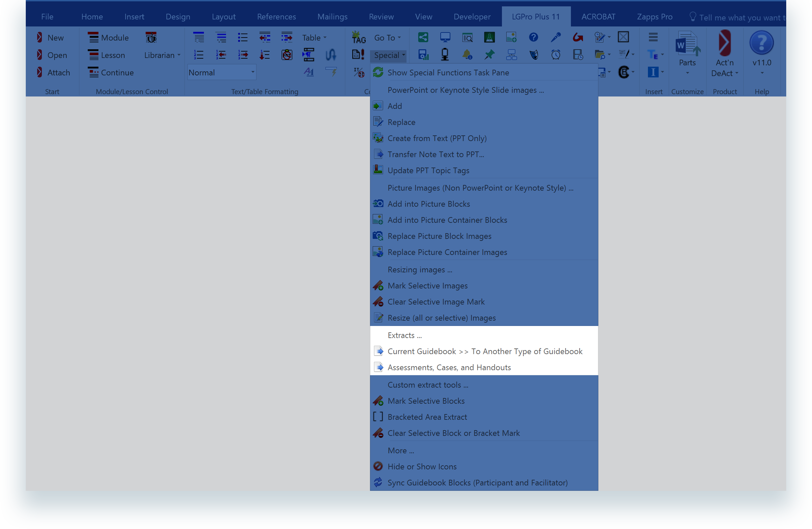812x529 pixels.
Task: Open the Normal style combo box
Action: click(222, 72)
